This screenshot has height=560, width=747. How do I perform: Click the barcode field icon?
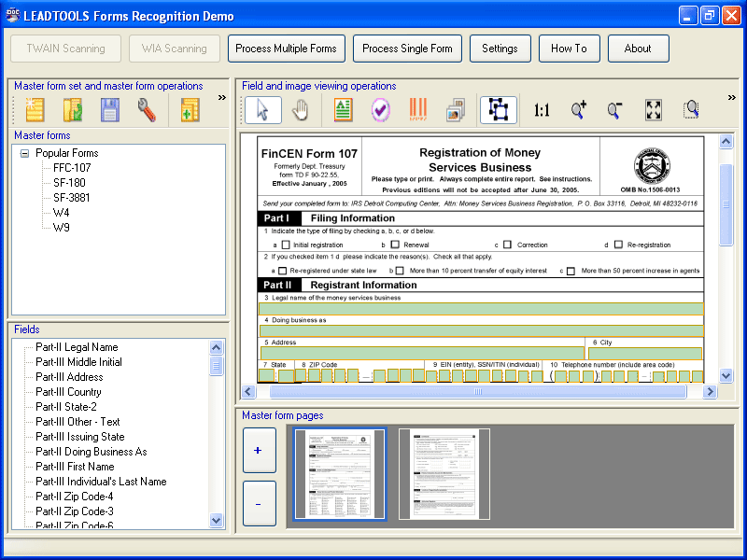(x=417, y=110)
